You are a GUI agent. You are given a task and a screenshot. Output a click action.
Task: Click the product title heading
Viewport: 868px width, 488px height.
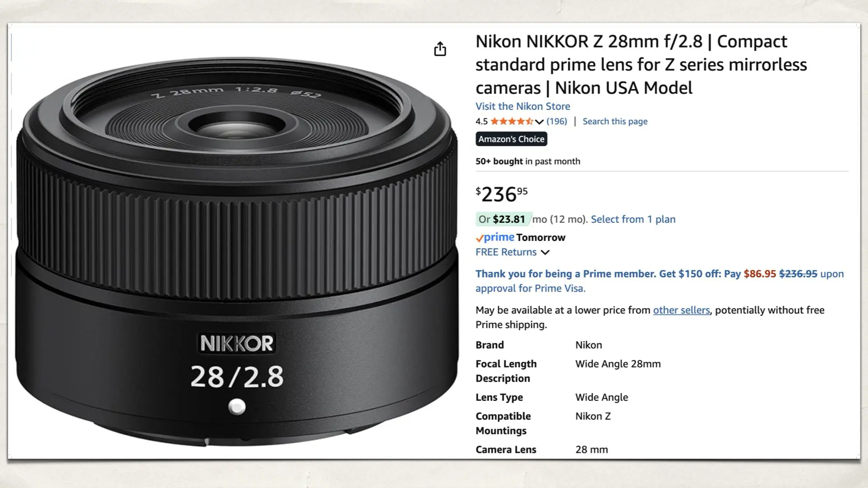(x=633, y=65)
